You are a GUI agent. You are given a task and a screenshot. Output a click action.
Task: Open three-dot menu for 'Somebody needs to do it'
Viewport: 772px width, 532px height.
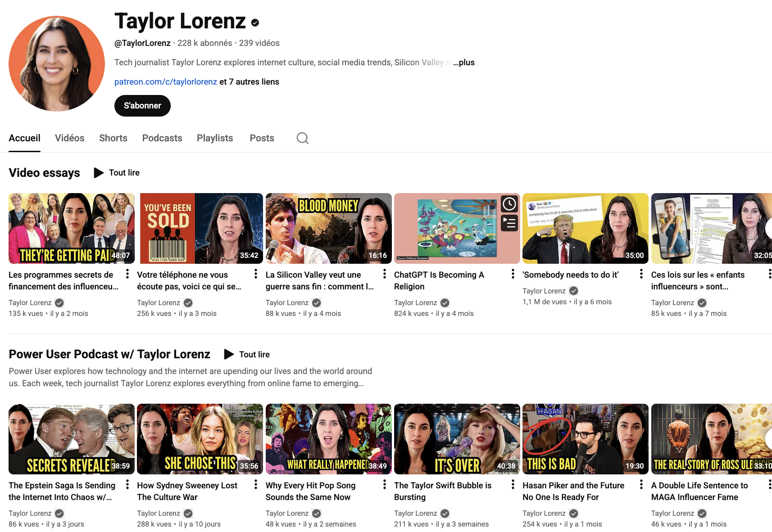click(641, 274)
